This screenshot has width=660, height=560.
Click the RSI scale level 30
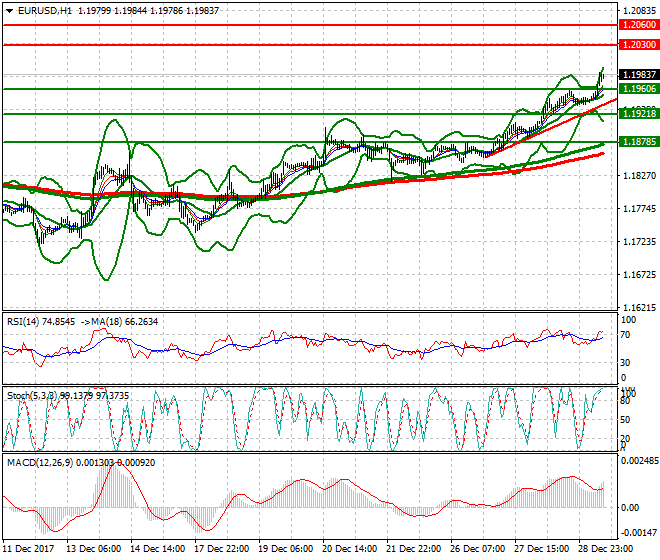[625, 363]
